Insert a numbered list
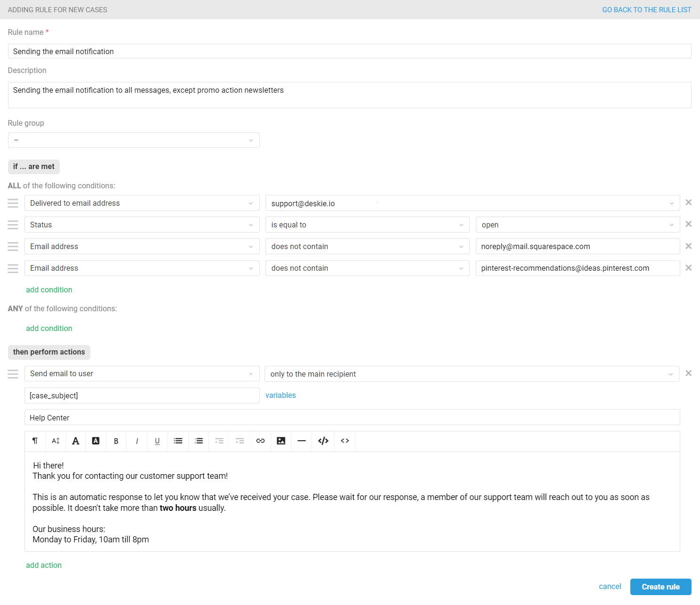Image resolution: width=700 pixels, height=605 pixels. click(199, 441)
